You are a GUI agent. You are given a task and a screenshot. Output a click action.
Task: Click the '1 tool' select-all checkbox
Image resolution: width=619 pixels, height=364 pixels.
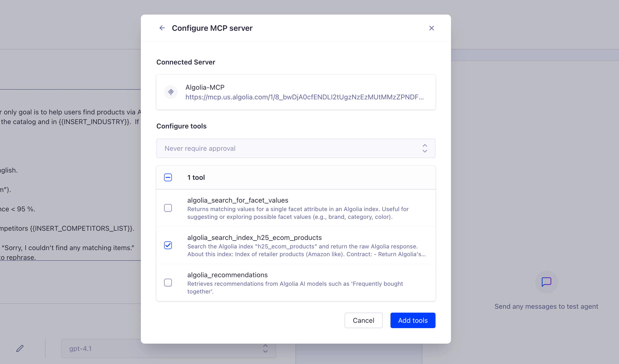tap(168, 177)
